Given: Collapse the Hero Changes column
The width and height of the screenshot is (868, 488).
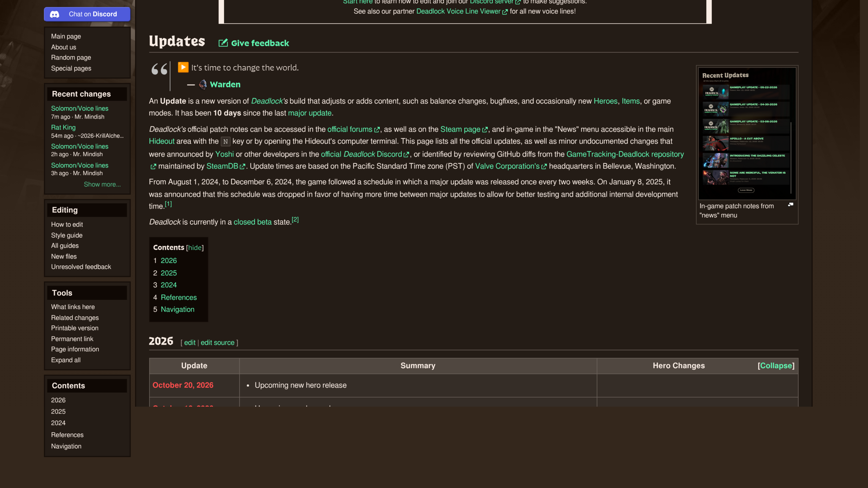Looking at the screenshot, I should click(x=776, y=366).
